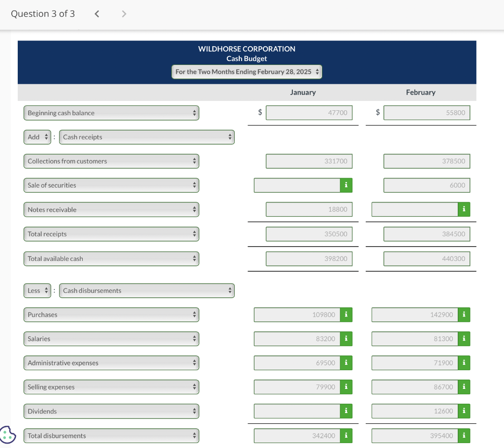Viewport: 504px width, 448px height.
Task: Open the Total receipts dropdown
Action: tap(111, 234)
